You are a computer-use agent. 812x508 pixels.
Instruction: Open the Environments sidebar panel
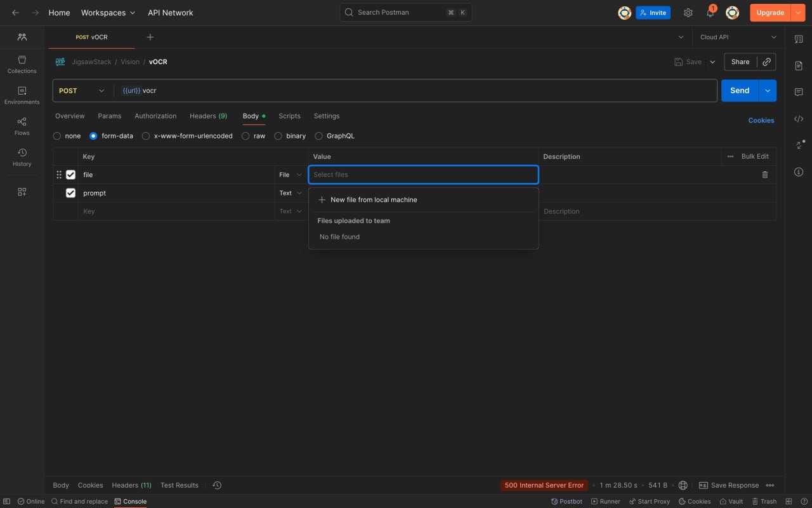coord(22,95)
